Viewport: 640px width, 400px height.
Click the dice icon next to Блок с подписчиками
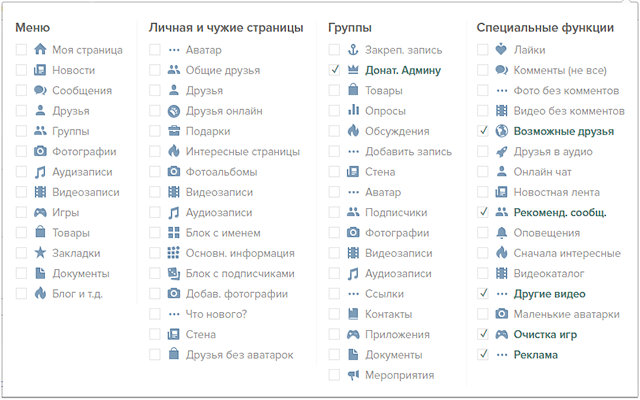(x=174, y=273)
